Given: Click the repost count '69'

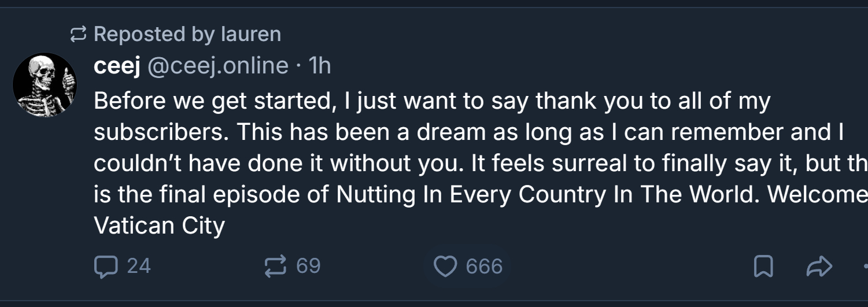Looking at the screenshot, I should pos(308,267).
